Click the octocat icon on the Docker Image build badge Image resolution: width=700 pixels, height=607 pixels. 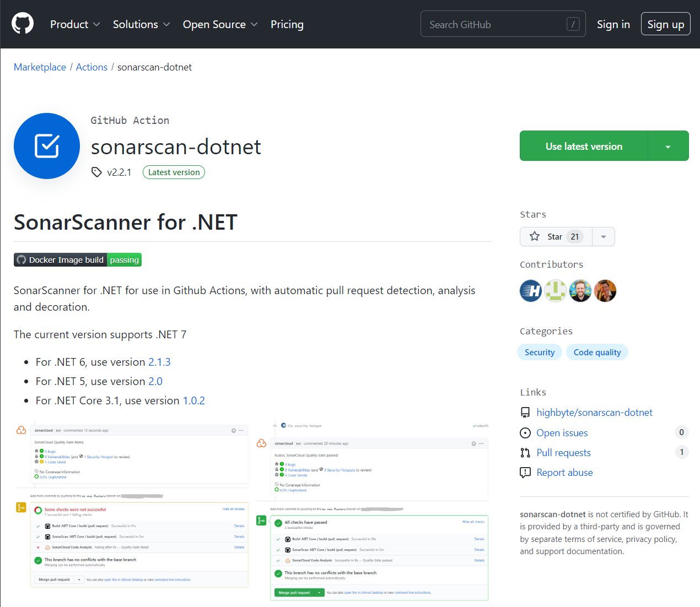coord(22,259)
